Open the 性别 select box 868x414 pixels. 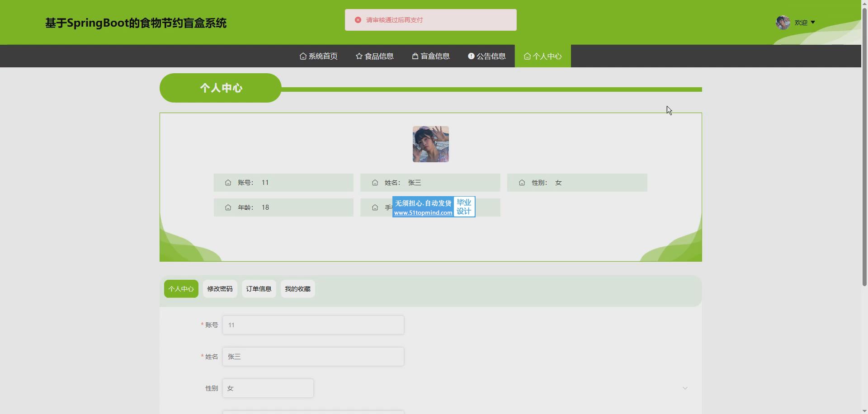click(x=268, y=388)
